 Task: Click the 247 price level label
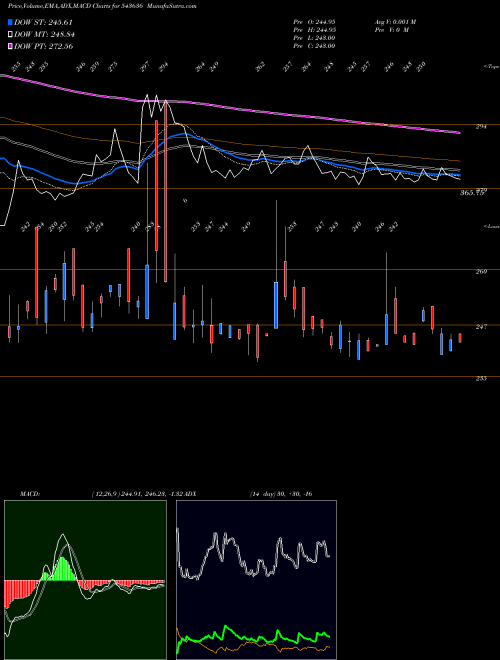[481, 327]
